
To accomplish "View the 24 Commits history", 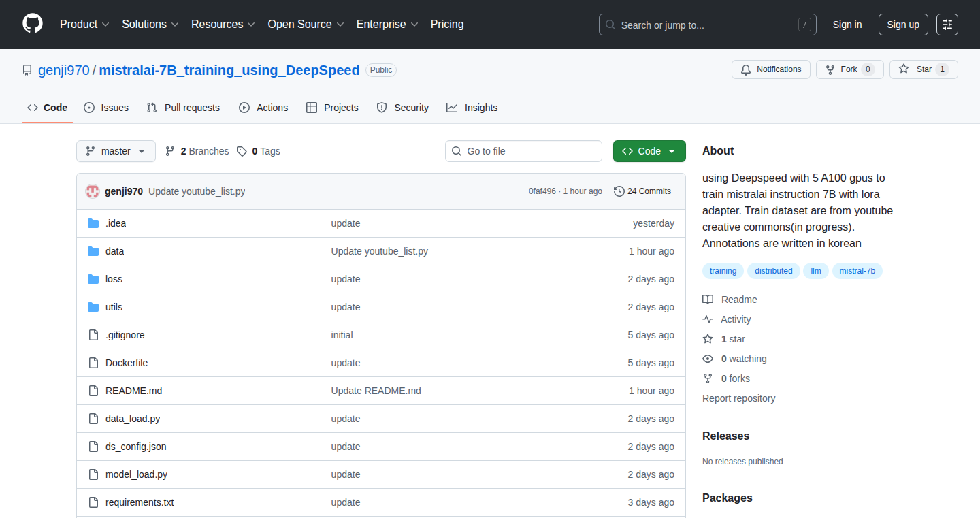I will coord(642,191).
